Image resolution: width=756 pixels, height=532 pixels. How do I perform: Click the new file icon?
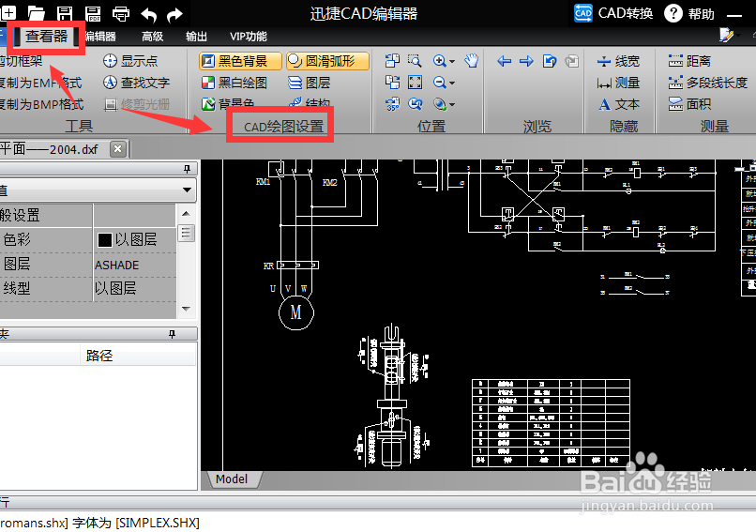(8, 13)
